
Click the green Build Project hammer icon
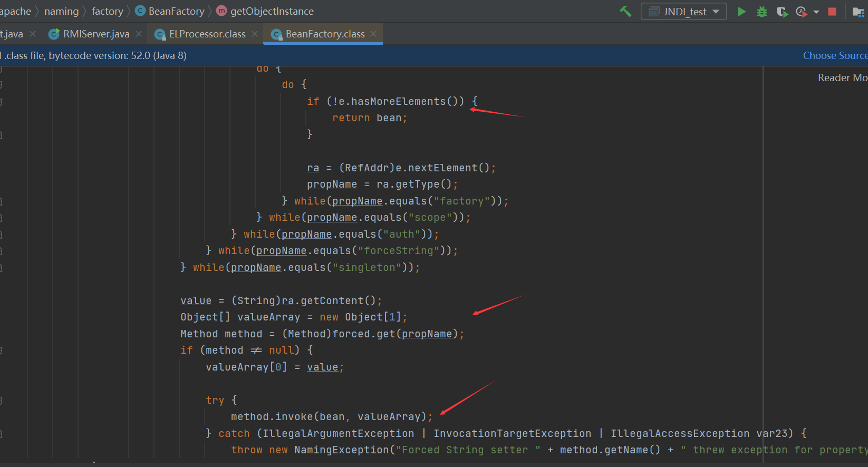pyautogui.click(x=625, y=11)
